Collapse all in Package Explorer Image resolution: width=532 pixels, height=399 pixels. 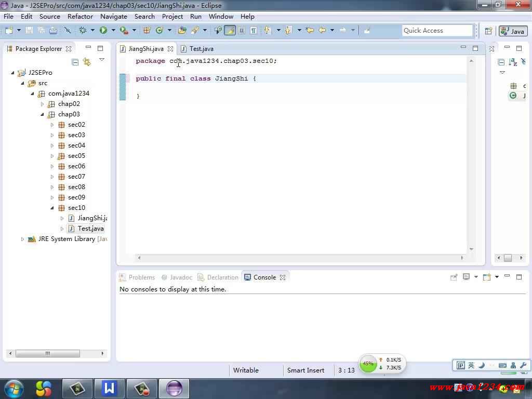(x=75, y=62)
